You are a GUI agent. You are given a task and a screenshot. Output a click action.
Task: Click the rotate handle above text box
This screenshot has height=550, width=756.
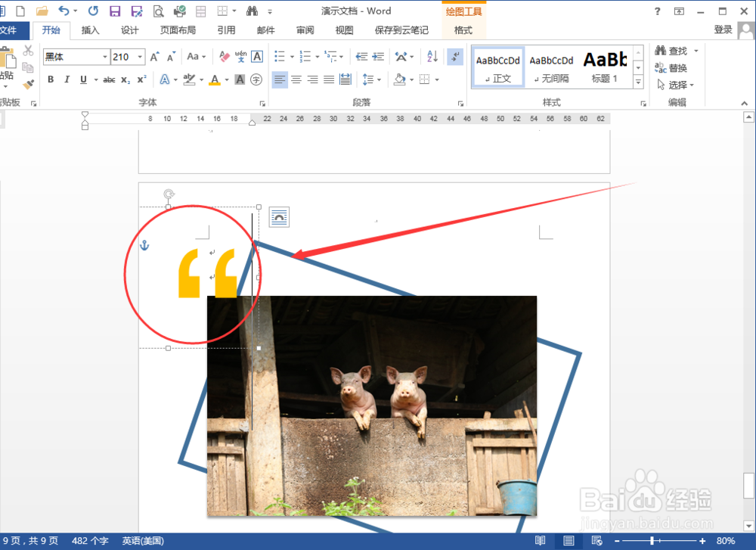[169, 194]
